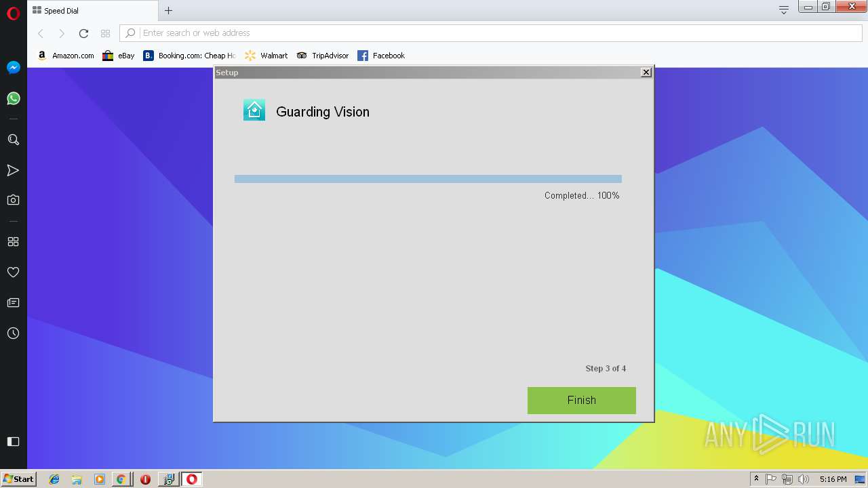Go back with the browser back arrow
This screenshot has height=488, width=868.
point(41,33)
